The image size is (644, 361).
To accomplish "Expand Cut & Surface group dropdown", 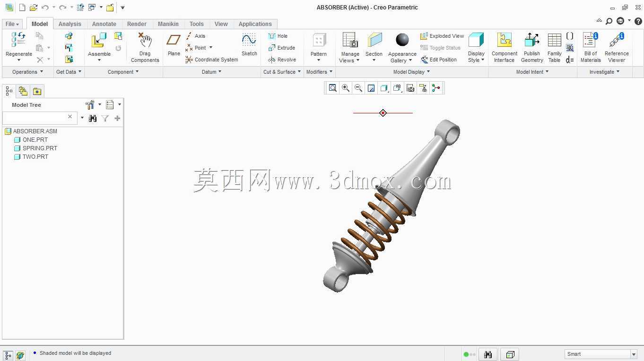I will coord(282,72).
